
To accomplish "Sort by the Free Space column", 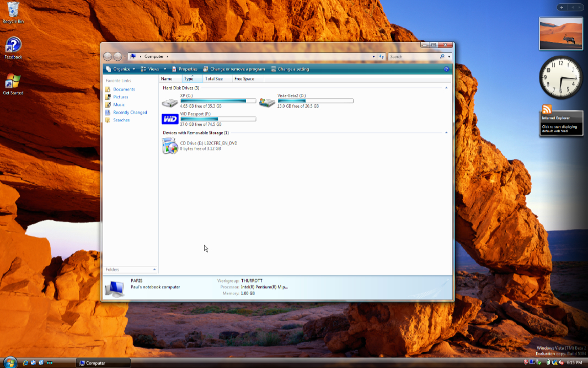I will point(244,79).
